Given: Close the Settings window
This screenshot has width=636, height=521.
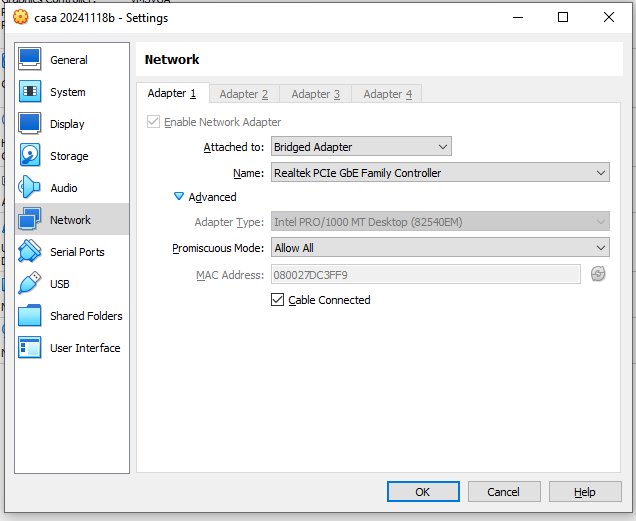Looking at the screenshot, I should (x=608, y=17).
